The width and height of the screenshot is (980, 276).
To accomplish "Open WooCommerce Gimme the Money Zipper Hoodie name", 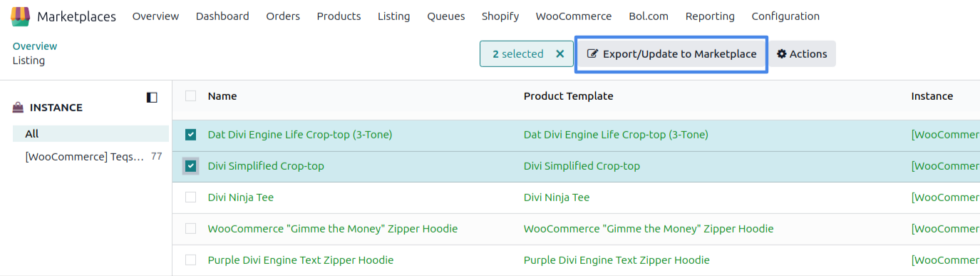I will click(333, 229).
